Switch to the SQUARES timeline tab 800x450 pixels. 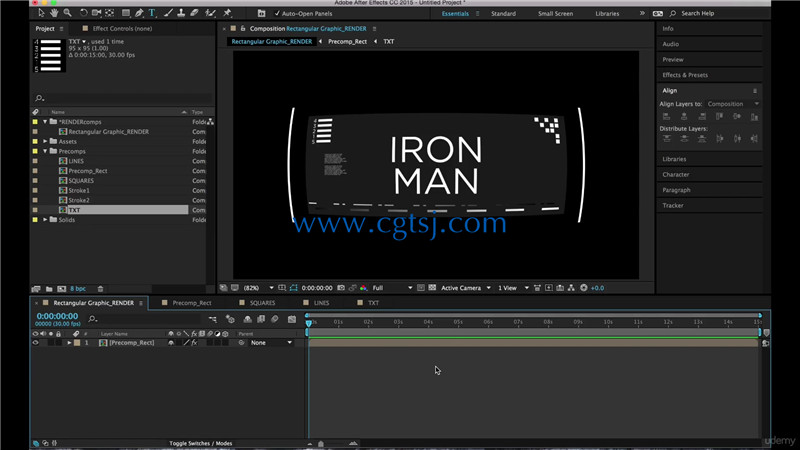click(x=262, y=303)
